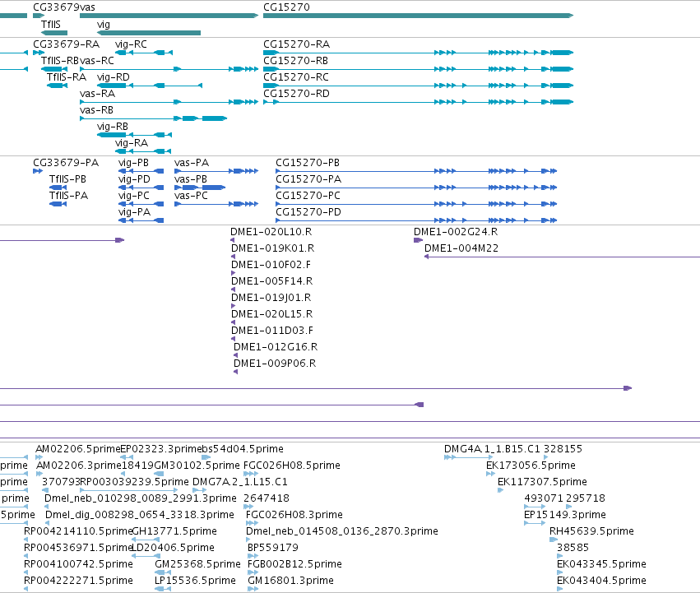Click clone end DME1-020L10.R
This screenshot has width=700, height=593.
pos(271,232)
